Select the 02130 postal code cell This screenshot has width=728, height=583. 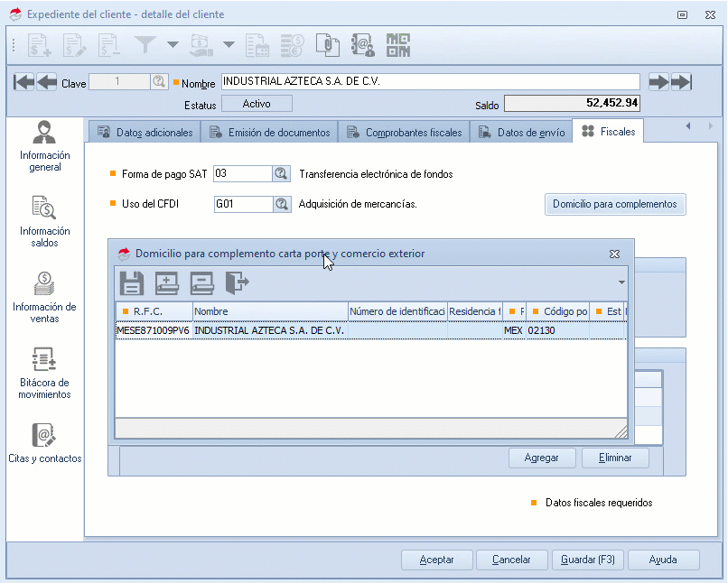[557, 330]
